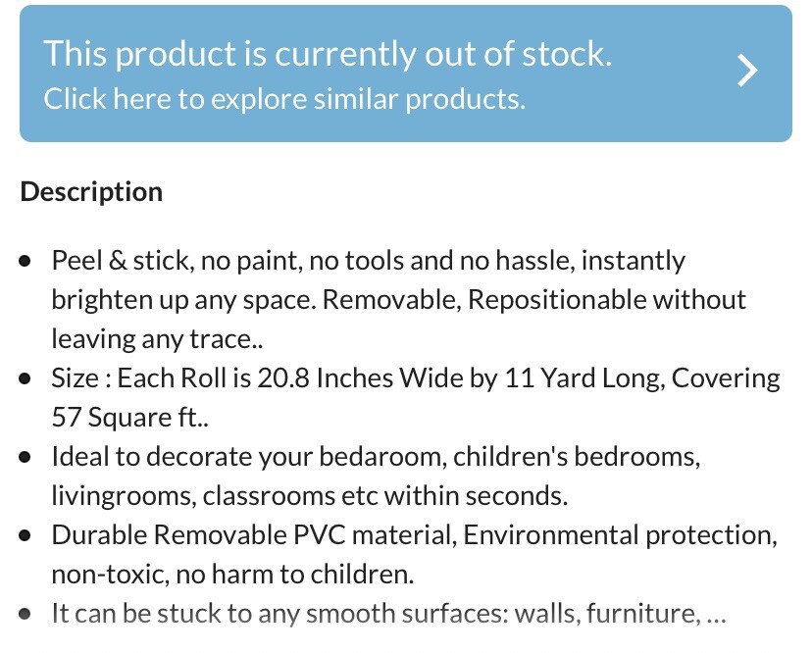812x653 pixels.
Task: Select the 'livingrooms, classrooms etc within seconds.' line
Action: click(310, 496)
